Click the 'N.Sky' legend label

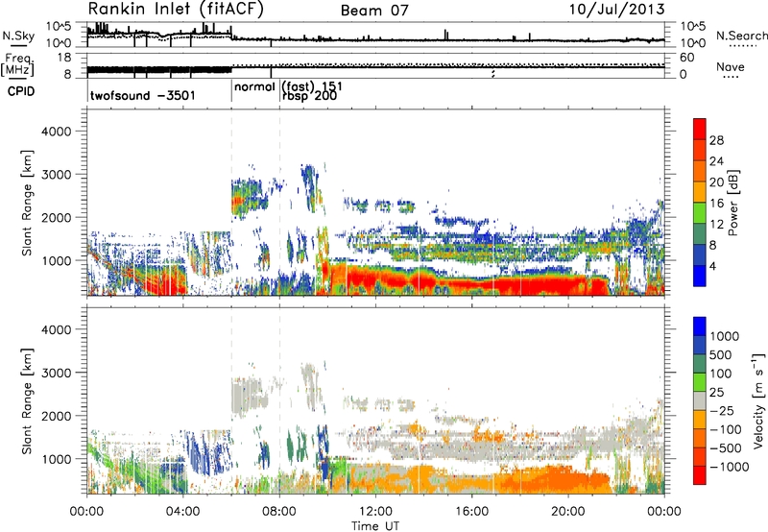point(18,36)
